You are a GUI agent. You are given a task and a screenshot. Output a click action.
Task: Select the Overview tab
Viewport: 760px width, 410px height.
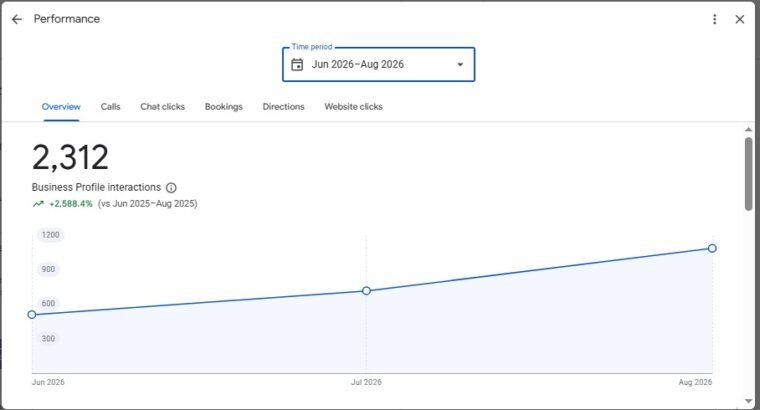coord(61,107)
